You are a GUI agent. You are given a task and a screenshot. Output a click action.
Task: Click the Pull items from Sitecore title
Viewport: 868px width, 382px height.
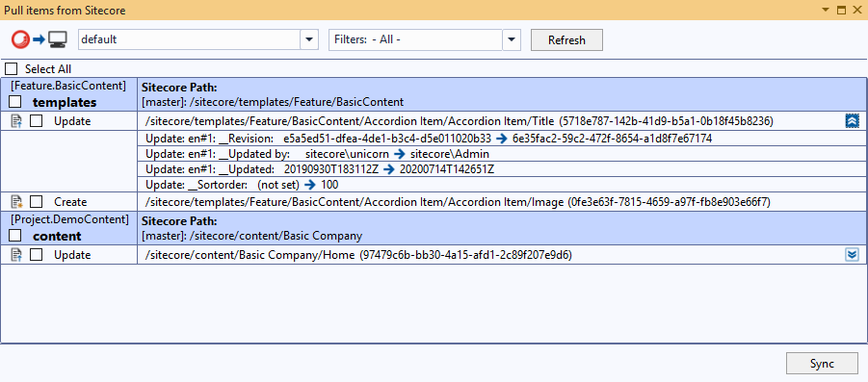[x=65, y=11]
